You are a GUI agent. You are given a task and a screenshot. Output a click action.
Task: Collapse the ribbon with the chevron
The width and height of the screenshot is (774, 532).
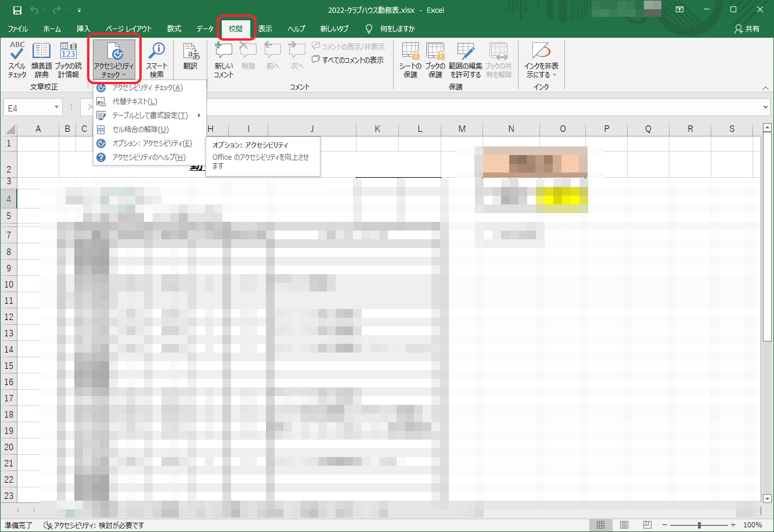(765, 87)
